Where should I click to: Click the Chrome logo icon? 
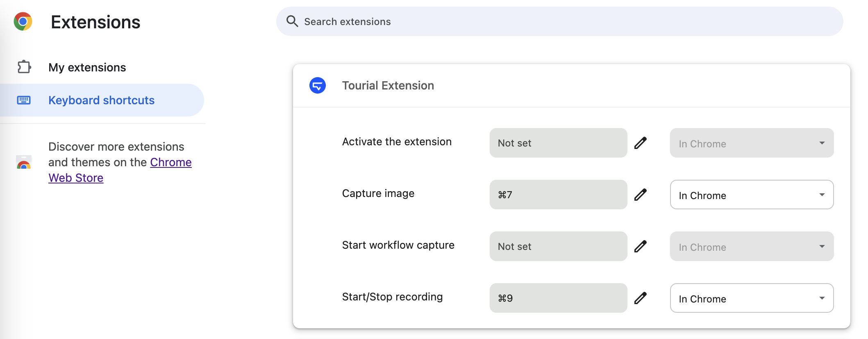coord(23,21)
